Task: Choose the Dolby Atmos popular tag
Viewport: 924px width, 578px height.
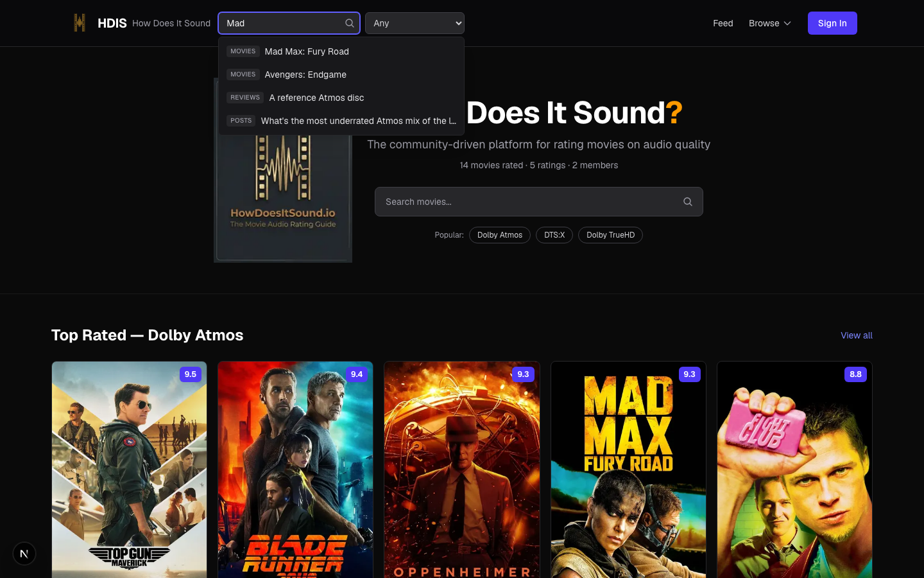Action: (500, 235)
